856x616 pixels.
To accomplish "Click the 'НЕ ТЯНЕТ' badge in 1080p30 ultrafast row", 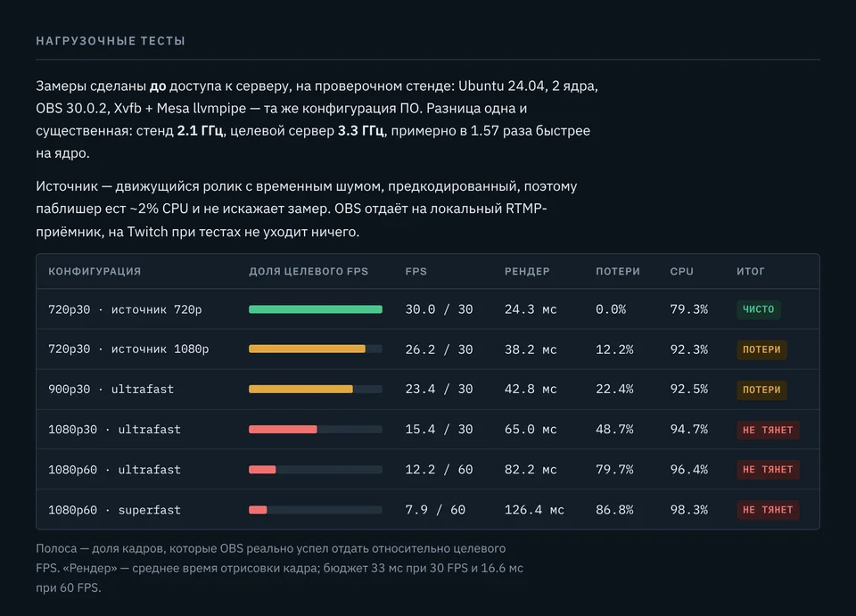I will pos(768,430).
